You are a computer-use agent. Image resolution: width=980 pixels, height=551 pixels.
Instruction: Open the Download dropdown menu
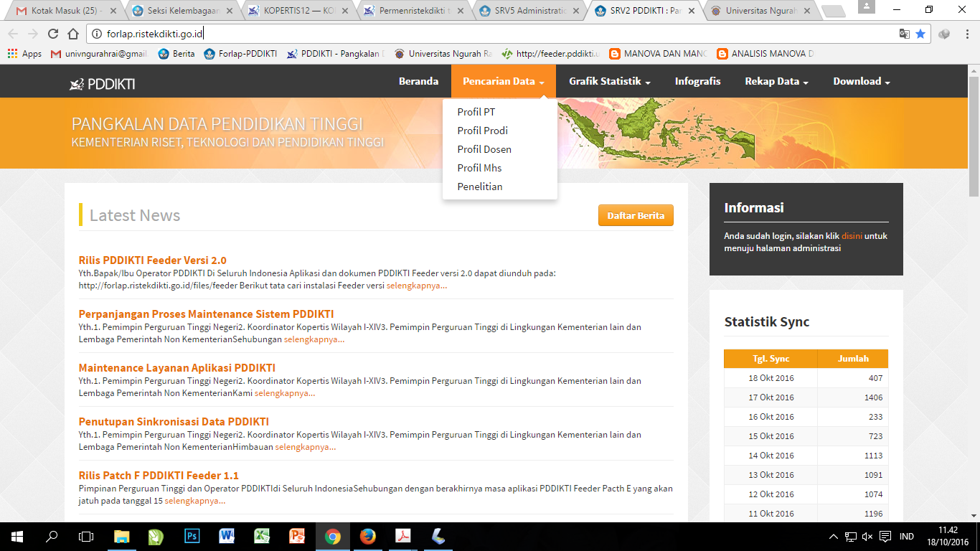click(x=862, y=81)
